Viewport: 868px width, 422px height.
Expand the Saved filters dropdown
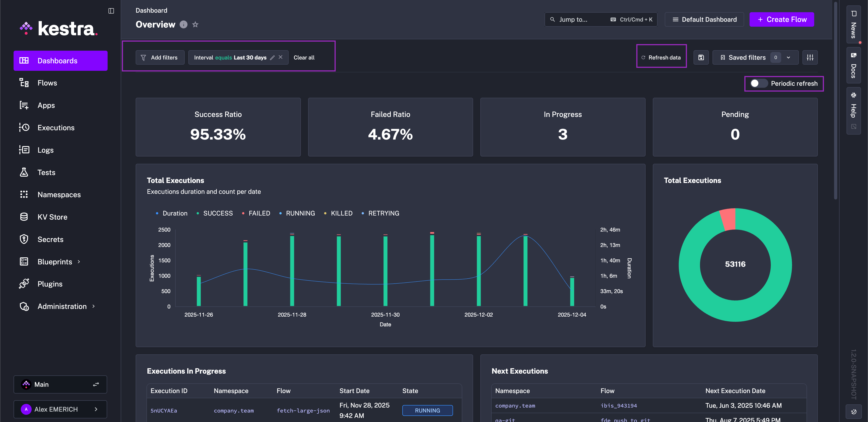click(788, 57)
